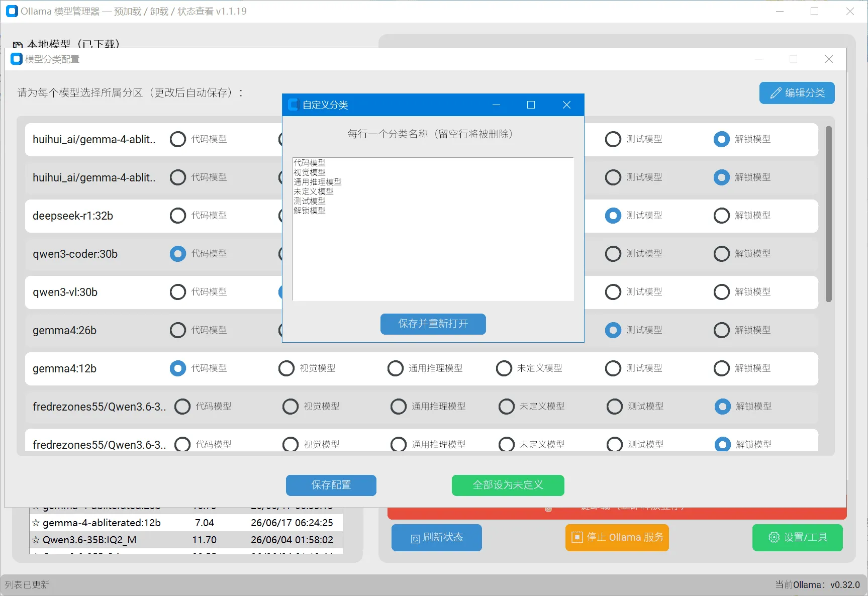This screenshot has height=596, width=868.
Task: Maximize the 自定义分类 dialog
Action: [531, 105]
